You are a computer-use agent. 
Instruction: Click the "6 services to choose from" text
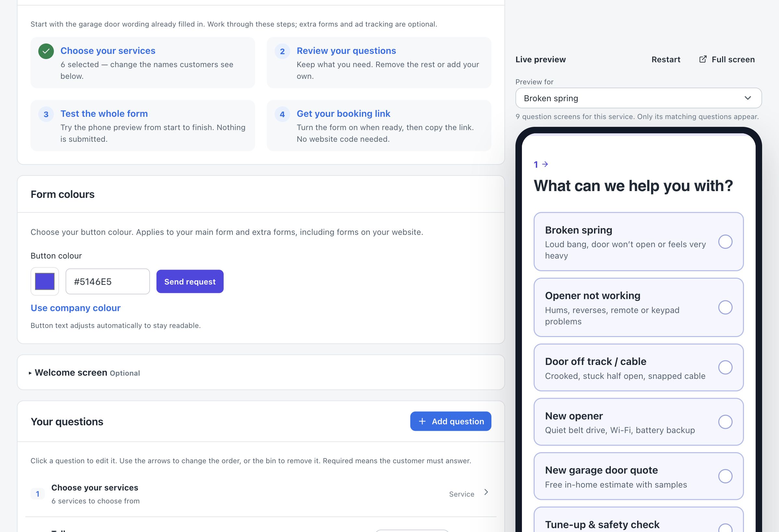coord(95,501)
